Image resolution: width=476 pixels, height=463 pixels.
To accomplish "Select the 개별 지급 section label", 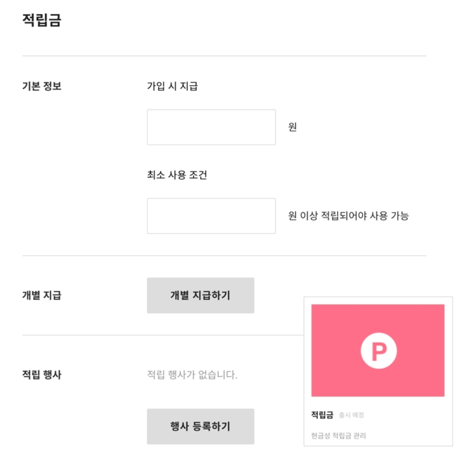I will [x=42, y=295].
